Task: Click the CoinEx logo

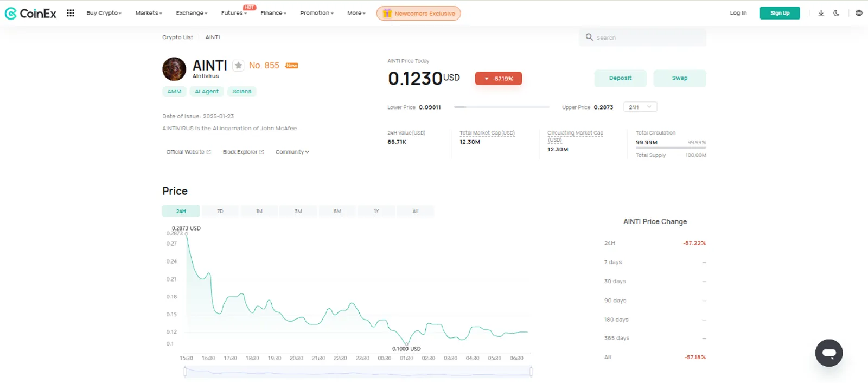Action: pyautogui.click(x=30, y=13)
